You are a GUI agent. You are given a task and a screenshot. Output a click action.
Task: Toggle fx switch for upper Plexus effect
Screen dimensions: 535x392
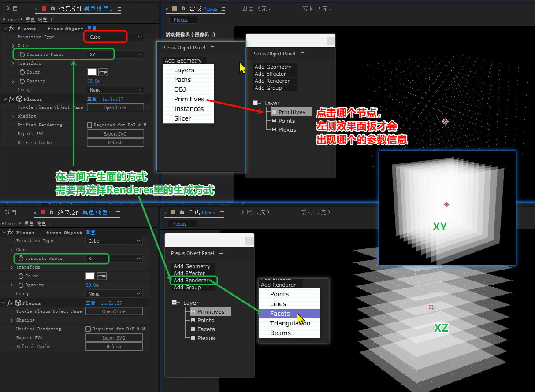click(x=11, y=99)
